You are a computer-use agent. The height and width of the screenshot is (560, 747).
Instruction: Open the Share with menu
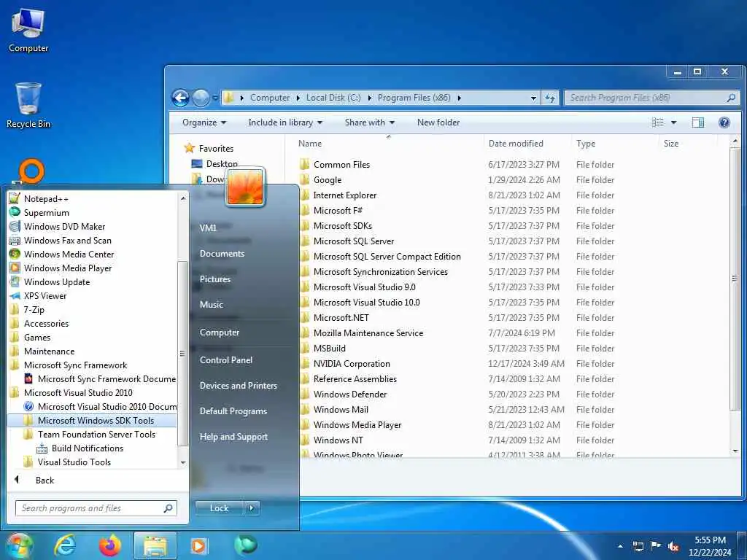(x=370, y=122)
